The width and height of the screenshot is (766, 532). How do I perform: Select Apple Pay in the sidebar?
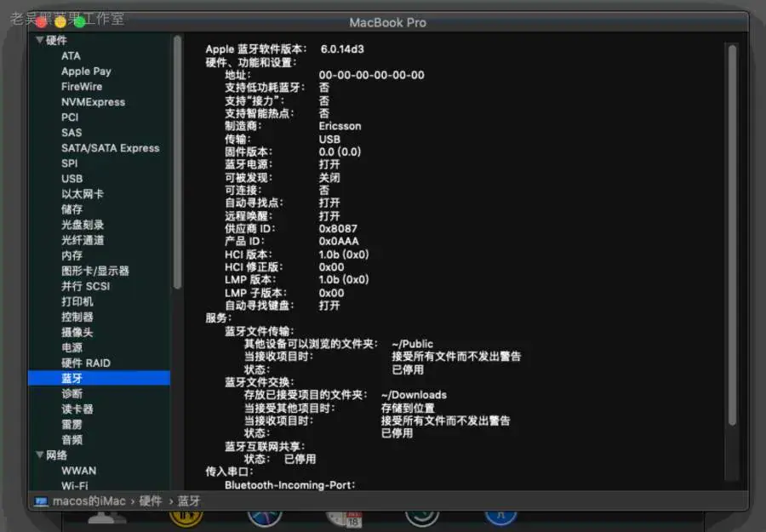click(86, 72)
